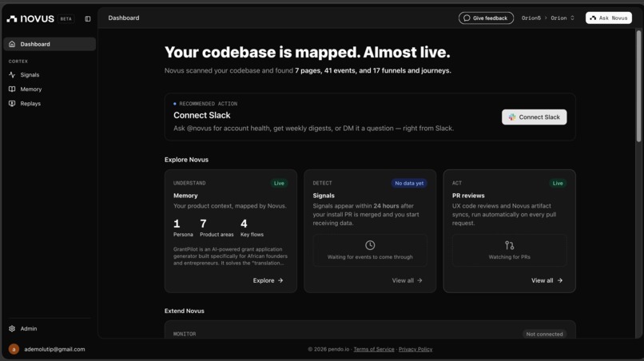Screen dimensions: 644x361
Task: Click the Ask Novus logo icon
Action: click(593, 18)
